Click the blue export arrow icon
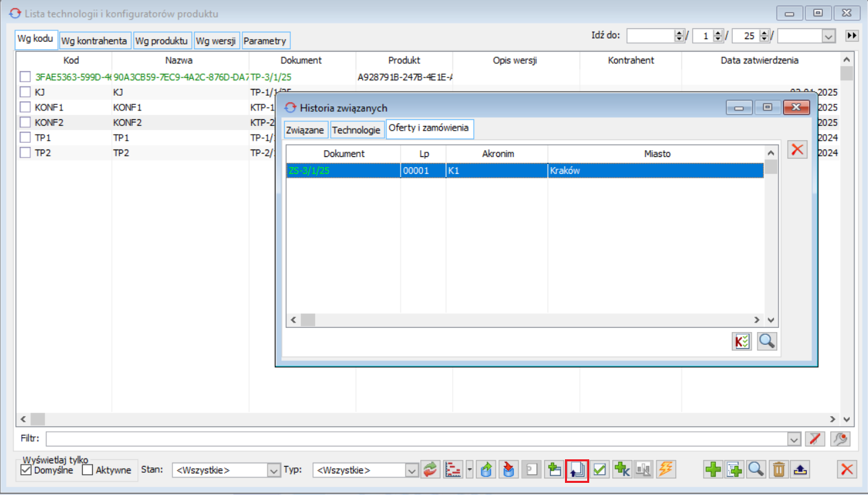 click(x=487, y=469)
